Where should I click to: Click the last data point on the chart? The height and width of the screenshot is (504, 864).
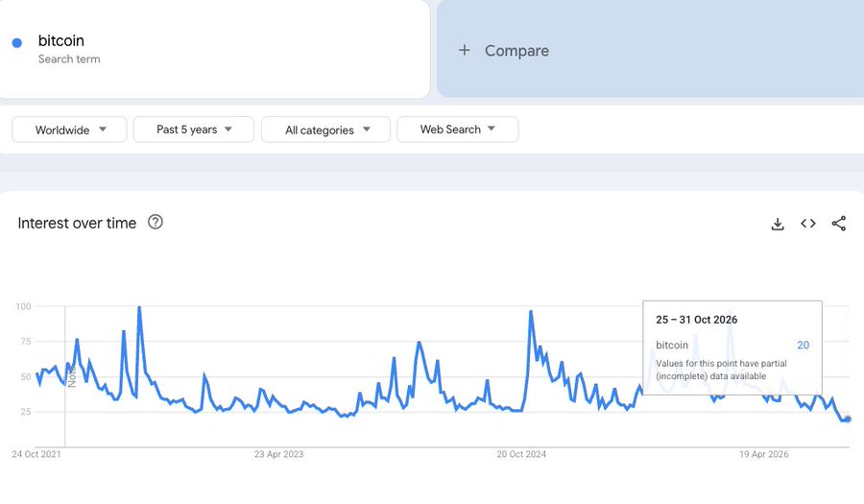coord(848,420)
